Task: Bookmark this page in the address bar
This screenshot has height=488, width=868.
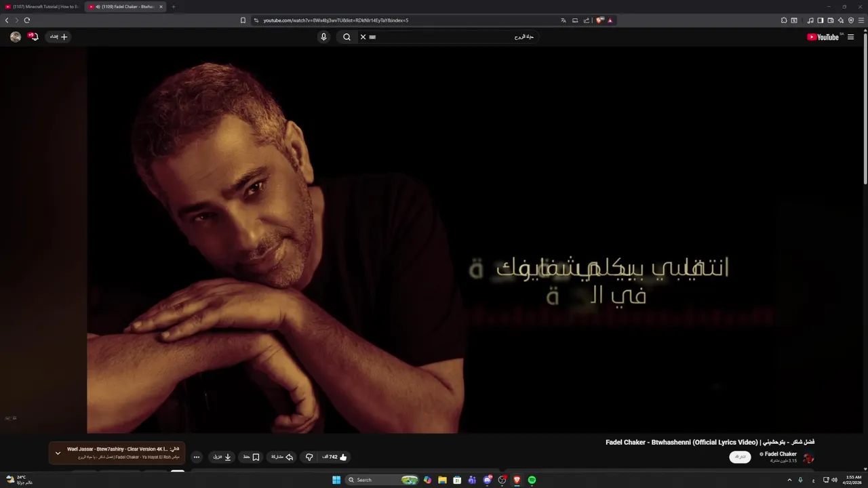Action: pos(243,20)
